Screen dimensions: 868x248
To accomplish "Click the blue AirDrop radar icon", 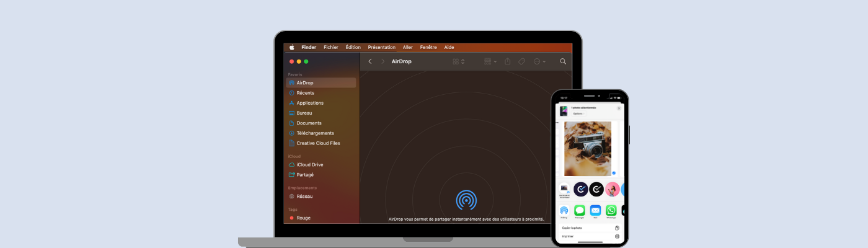I will pyautogui.click(x=466, y=200).
